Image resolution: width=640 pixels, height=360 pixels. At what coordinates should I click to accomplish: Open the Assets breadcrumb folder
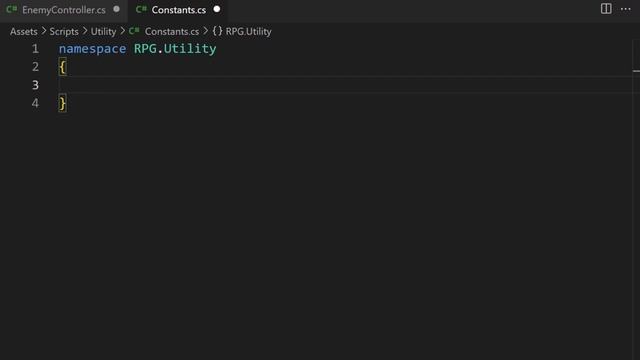pos(24,31)
